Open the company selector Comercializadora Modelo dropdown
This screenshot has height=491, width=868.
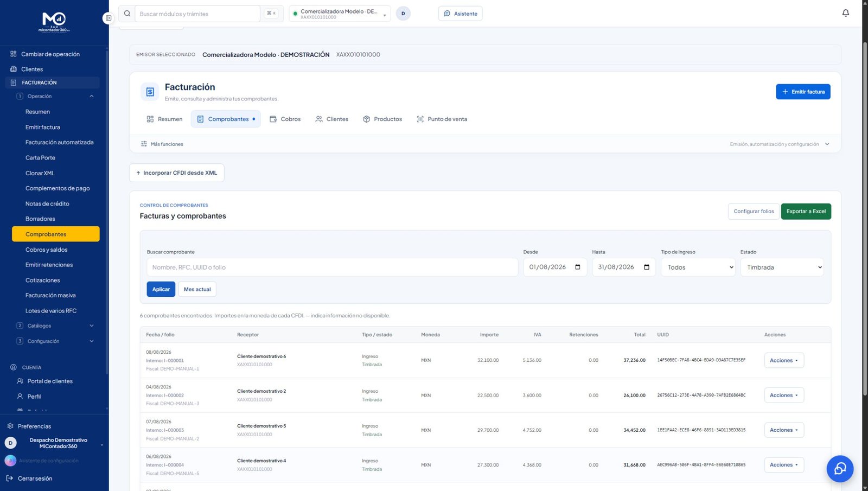point(340,14)
